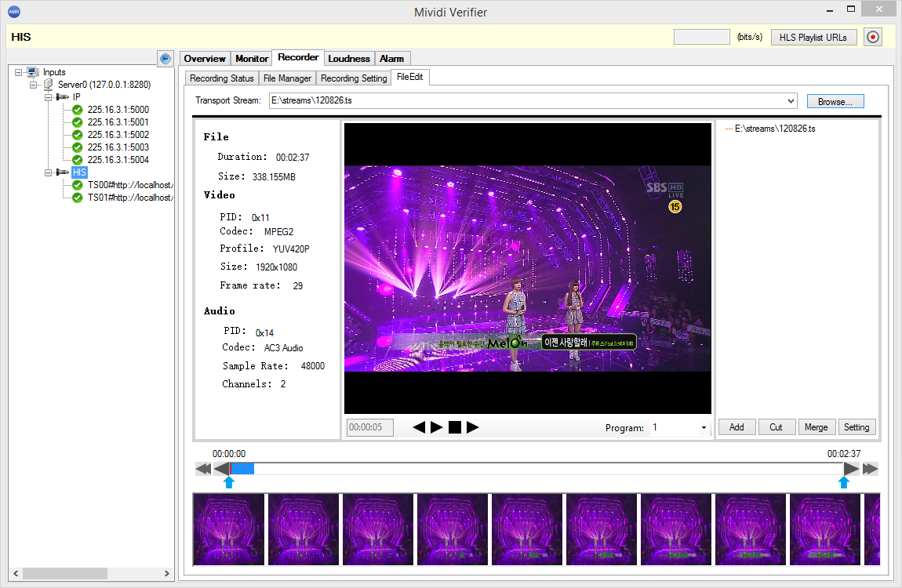Screen dimensions: 902x588
Task: Collapse the IP node in the Inputs tree
Action: (48, 97)
